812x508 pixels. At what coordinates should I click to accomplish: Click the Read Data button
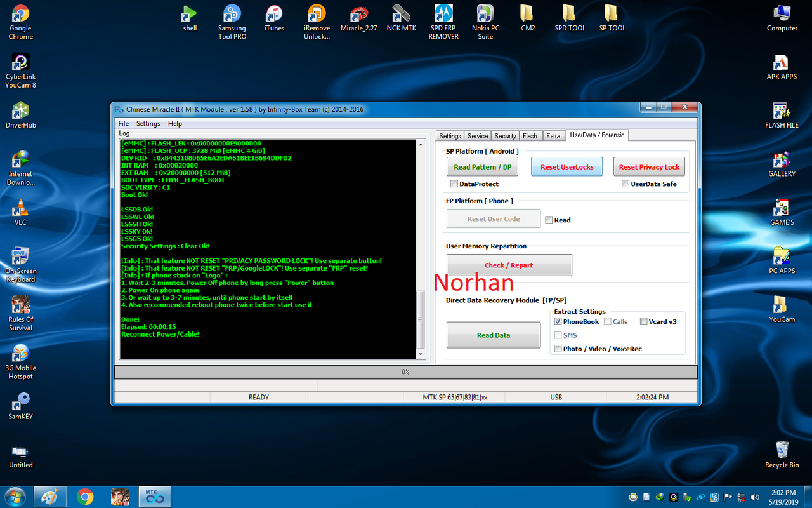point(494,335)
